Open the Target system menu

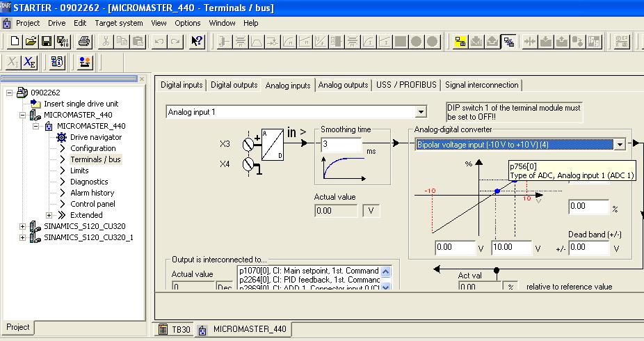pos(119,23)
